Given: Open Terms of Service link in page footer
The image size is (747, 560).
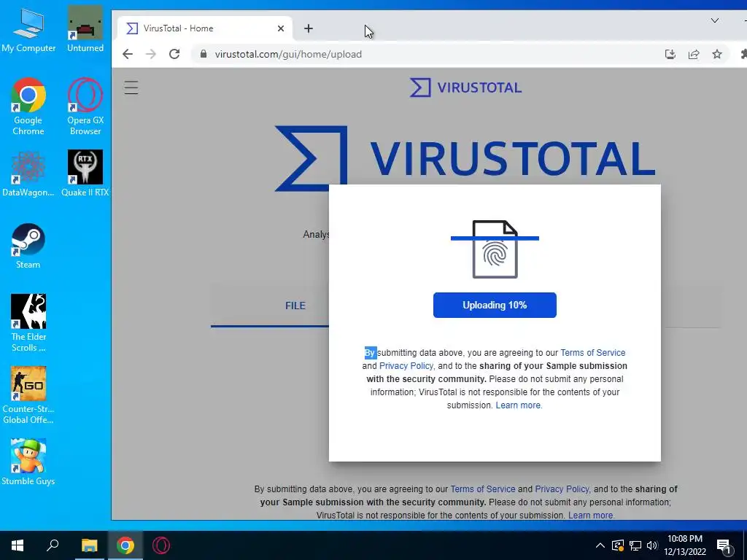Looking at the screenshot, I should click(483, 489).
